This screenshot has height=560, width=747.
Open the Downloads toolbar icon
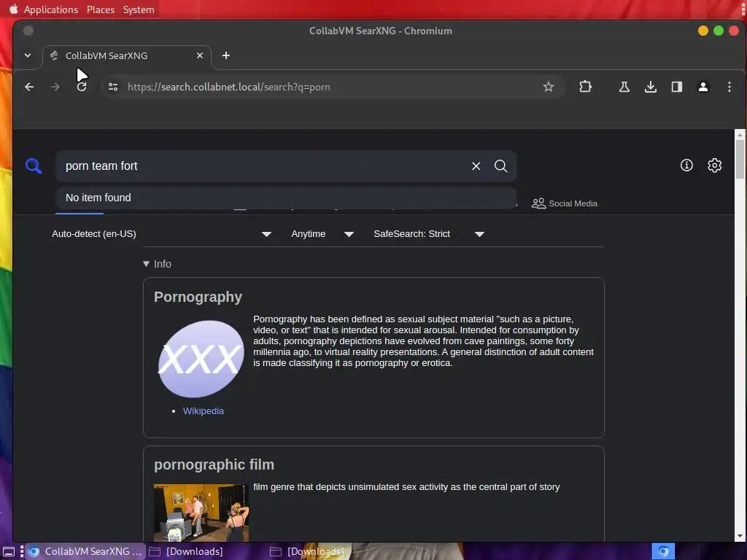coord(650,87)
